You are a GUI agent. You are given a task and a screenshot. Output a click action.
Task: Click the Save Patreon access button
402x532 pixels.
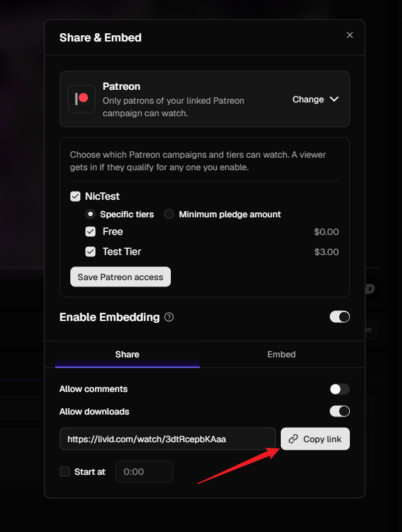121,277
